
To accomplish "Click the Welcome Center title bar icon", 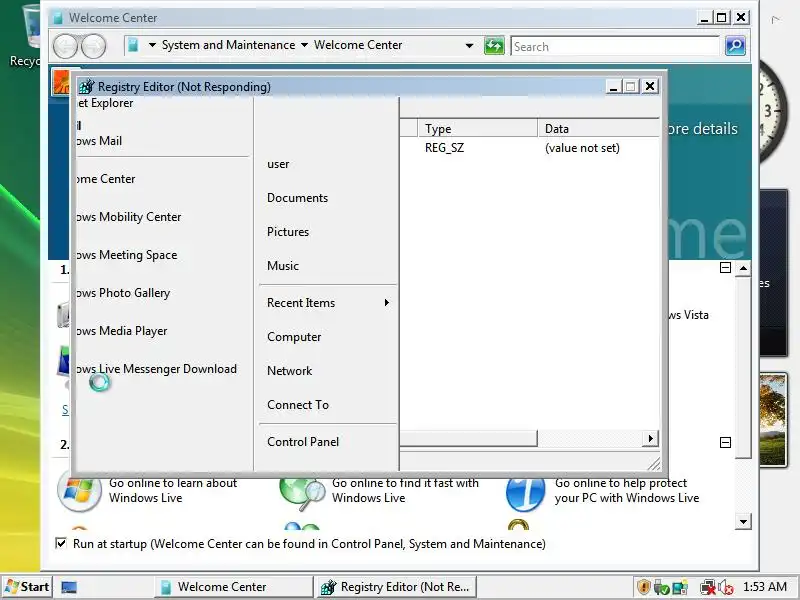I will click(59, 18).
